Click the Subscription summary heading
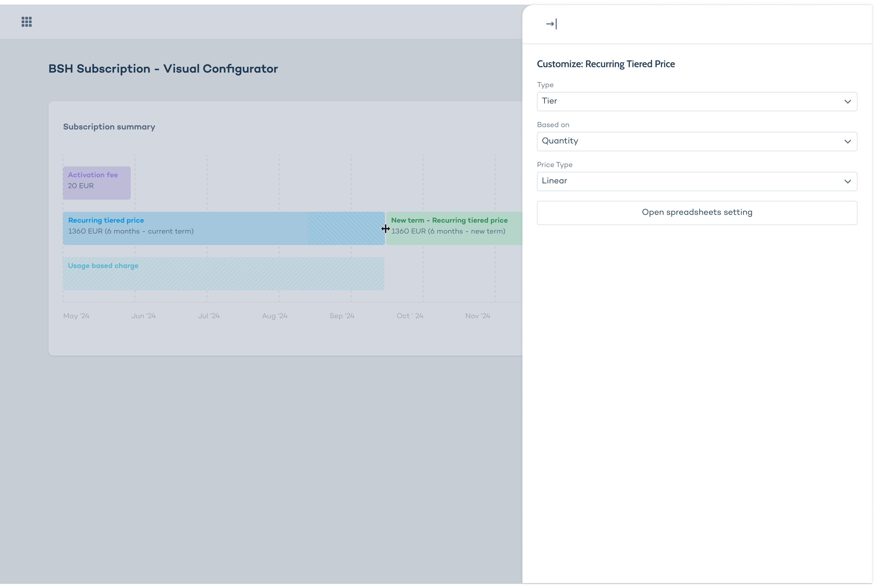The height and width of the screenshot is (588, 877). [x=109, y=127]
